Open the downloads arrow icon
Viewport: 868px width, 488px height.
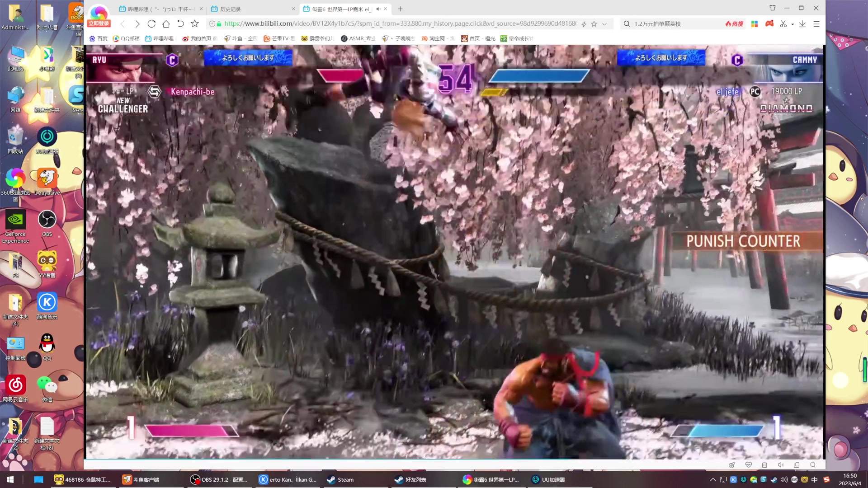point(802,24)
